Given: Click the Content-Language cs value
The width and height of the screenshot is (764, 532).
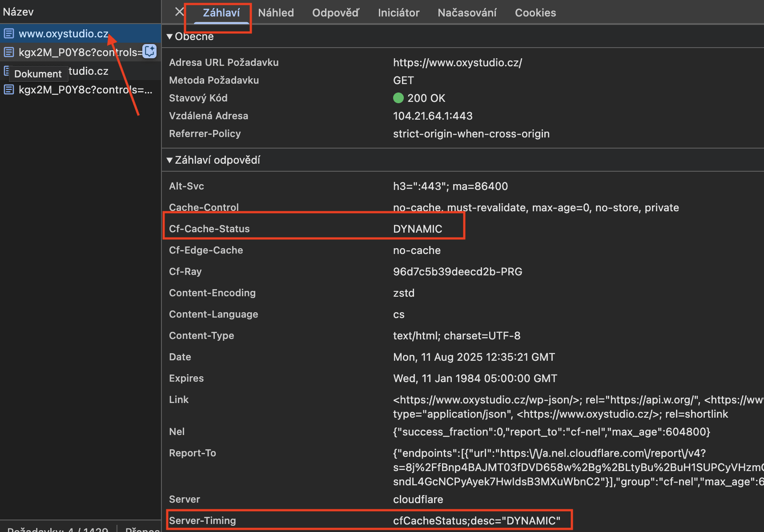Looking at the screenshot, I should pos(399,314).
